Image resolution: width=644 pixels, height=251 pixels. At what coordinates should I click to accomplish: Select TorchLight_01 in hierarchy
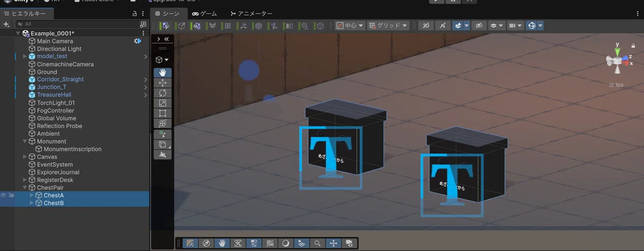pos(56,103)
